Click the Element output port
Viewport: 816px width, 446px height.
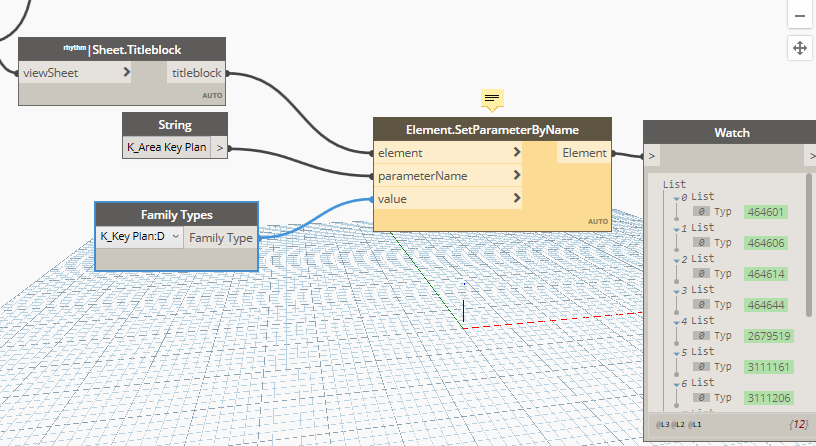[584, 152]
